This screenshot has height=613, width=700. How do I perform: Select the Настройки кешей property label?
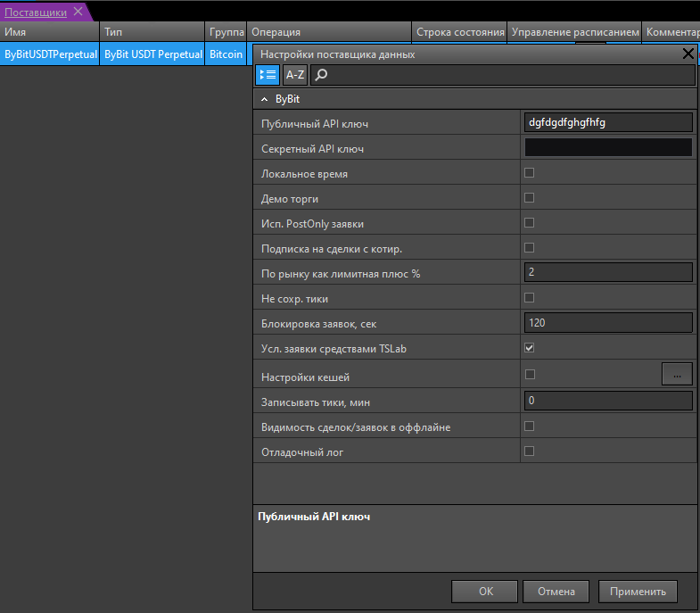pyautogui.click(x=305, y=377)
